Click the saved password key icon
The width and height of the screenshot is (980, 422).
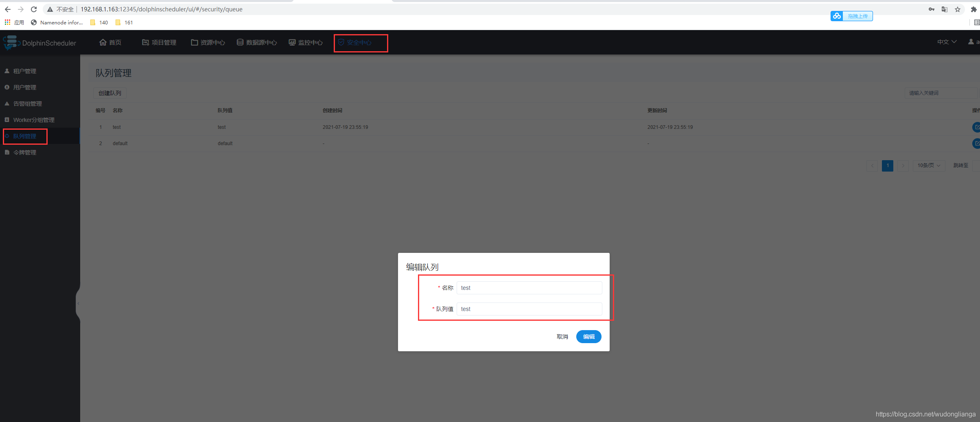[932, 9]
